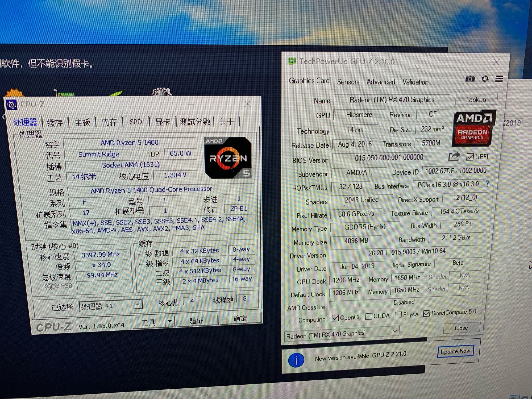This screenshot has height=399, width=532.
Task: Toggle the UEFI checkbox
Action: pos(470,157)
